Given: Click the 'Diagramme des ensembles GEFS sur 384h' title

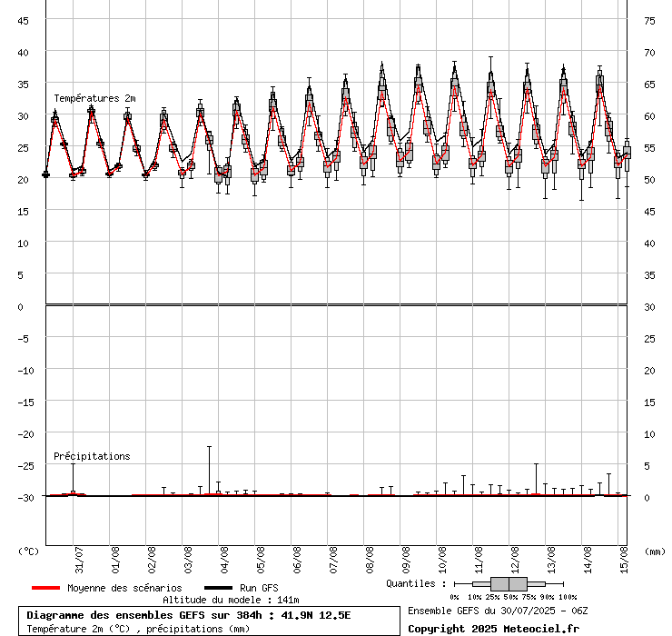Looking at the screenshot, I should 144,615.
